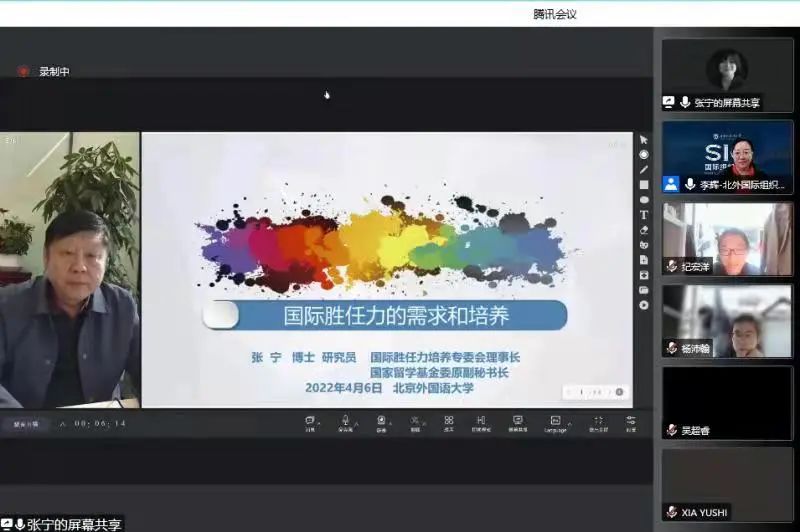Click the 腾讯会议 window title
The width and height of the screenshot is (800, 532).
pyautogui.click(x=555, y=13)
